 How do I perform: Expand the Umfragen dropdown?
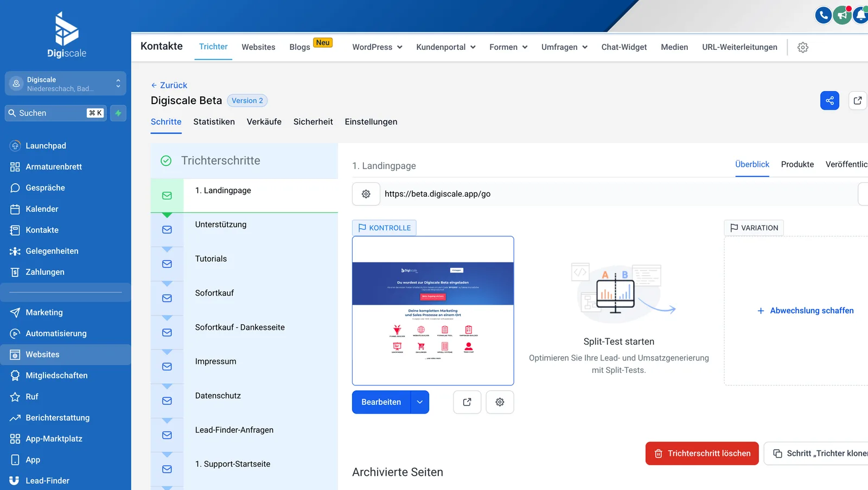click(x=564, y=47)
